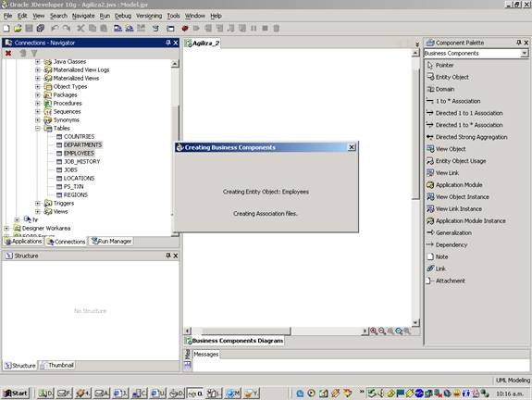Close the Creating Business Components dialog

(x=352, y=147)
